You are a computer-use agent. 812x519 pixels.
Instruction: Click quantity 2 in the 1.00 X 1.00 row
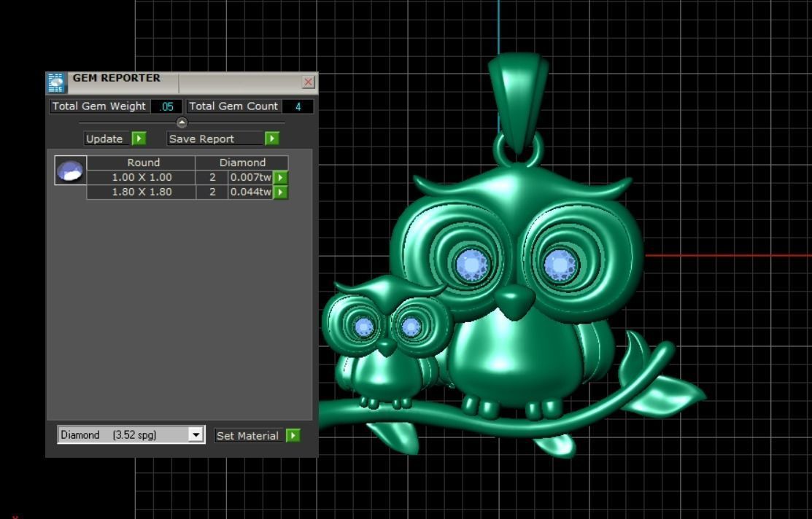(x=212, y=177)
